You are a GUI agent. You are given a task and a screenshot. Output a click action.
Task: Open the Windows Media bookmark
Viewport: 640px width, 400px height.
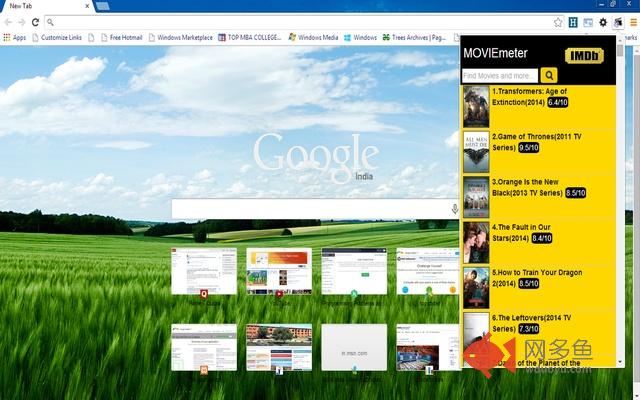coord(313,38)
